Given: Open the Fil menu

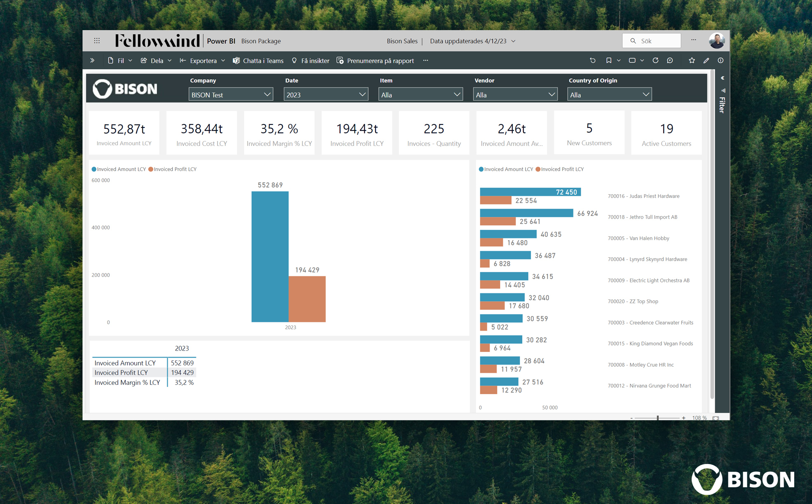Looking at the screenshot, I should (120, 61).
